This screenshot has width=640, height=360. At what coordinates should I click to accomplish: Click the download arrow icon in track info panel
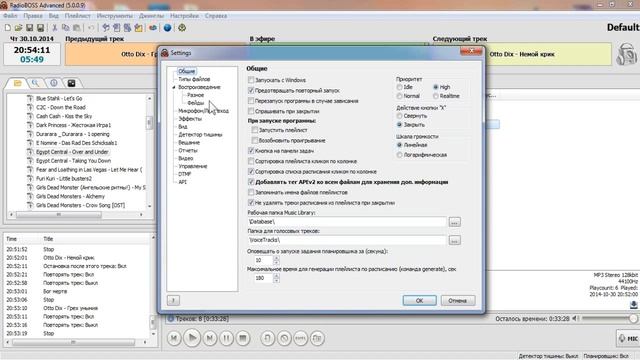(633, 304)
